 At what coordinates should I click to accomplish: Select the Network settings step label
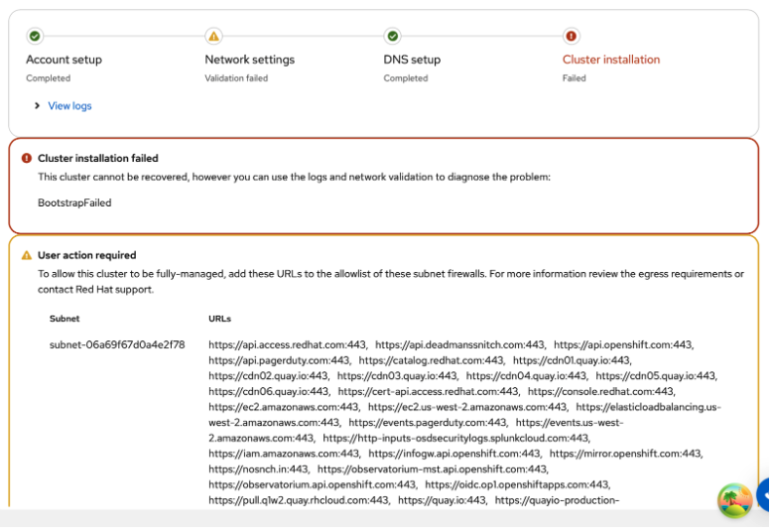coord(249,60)
